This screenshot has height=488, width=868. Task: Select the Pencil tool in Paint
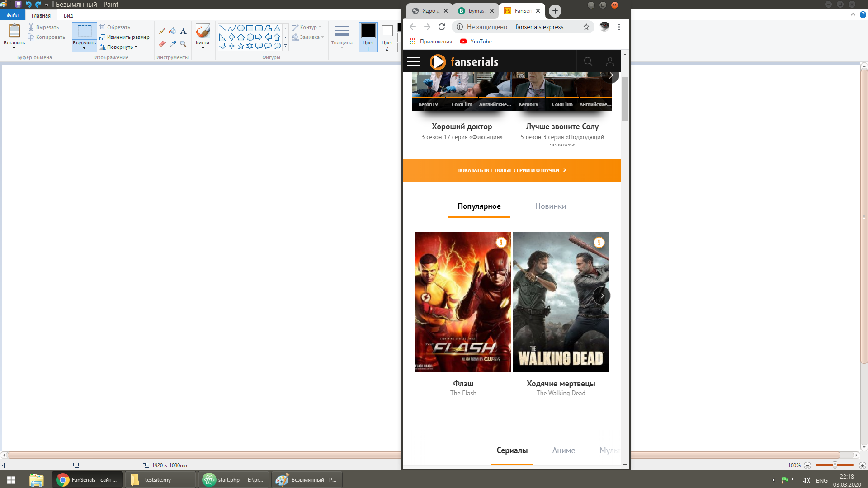(162, 31)
